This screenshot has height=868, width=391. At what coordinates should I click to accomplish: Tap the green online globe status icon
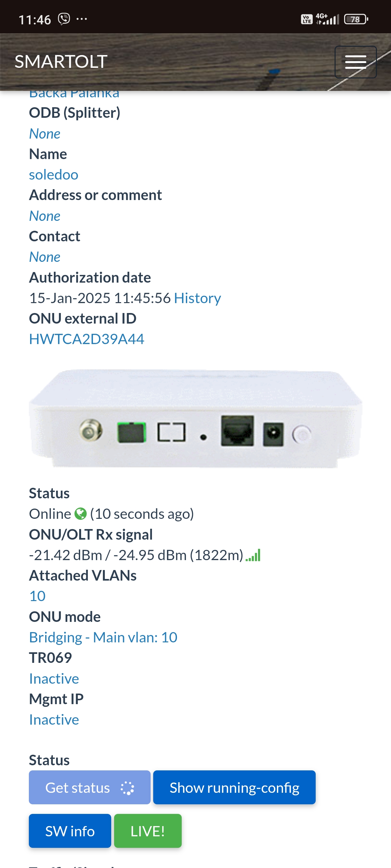click(x=80, y=514)
